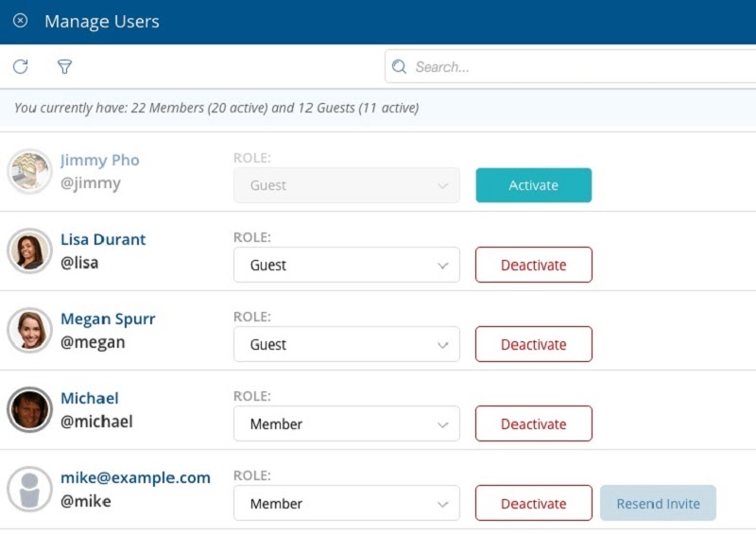This screenshot has width=756, height=535.
Task: Open the role dropdown for @mike
Action: pyautogui.click(x=347, y=503)
